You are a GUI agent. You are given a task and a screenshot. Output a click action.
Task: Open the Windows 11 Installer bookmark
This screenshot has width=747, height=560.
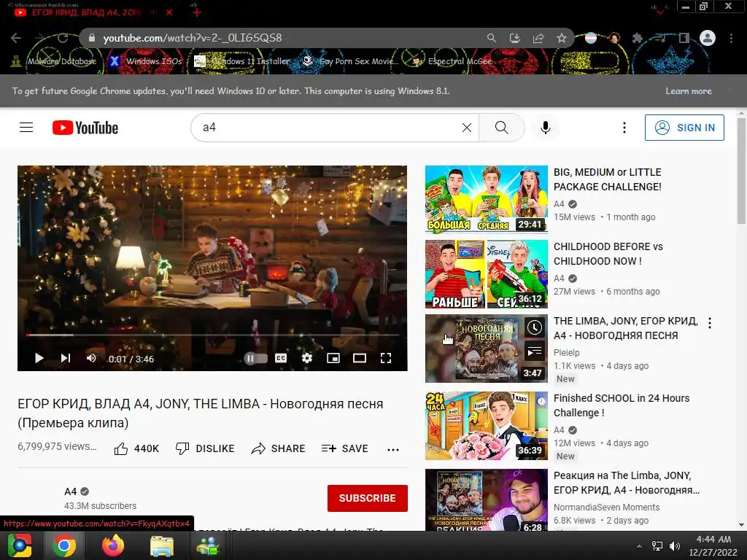click(x=242, y=61)
